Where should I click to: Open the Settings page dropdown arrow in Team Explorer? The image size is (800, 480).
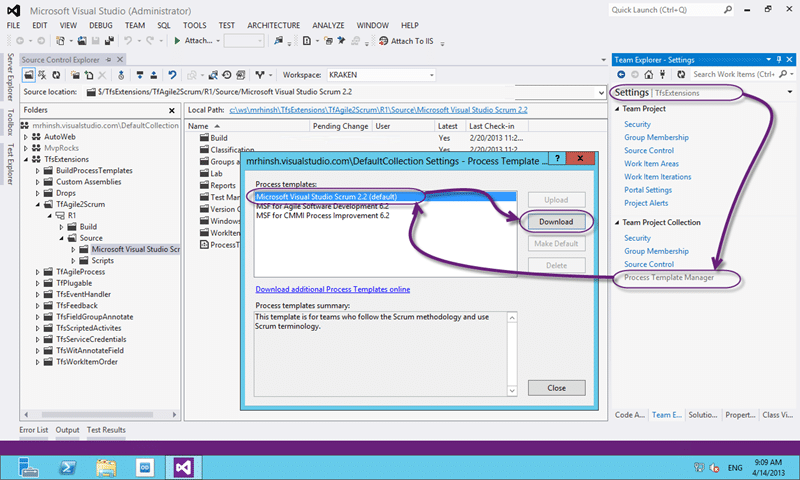[x=790, y=92]
